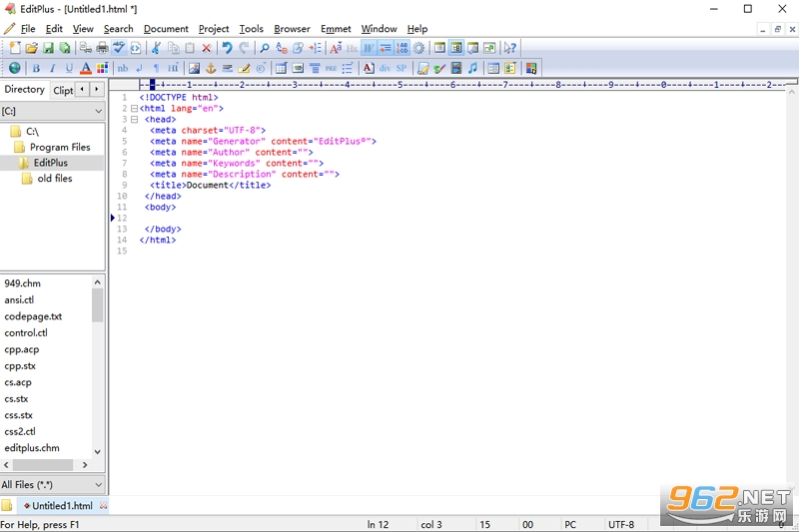
Task: Open the font color A swatch
Action: (86, 68)
